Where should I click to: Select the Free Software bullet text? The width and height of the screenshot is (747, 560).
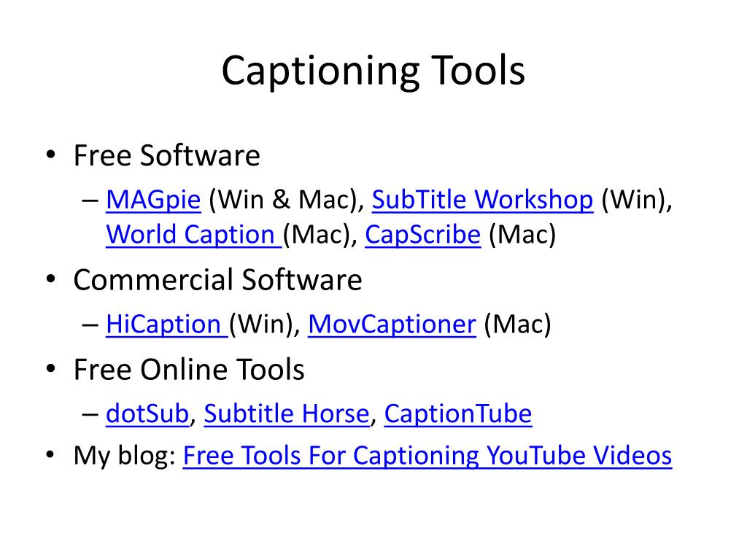tap(167, 156)
